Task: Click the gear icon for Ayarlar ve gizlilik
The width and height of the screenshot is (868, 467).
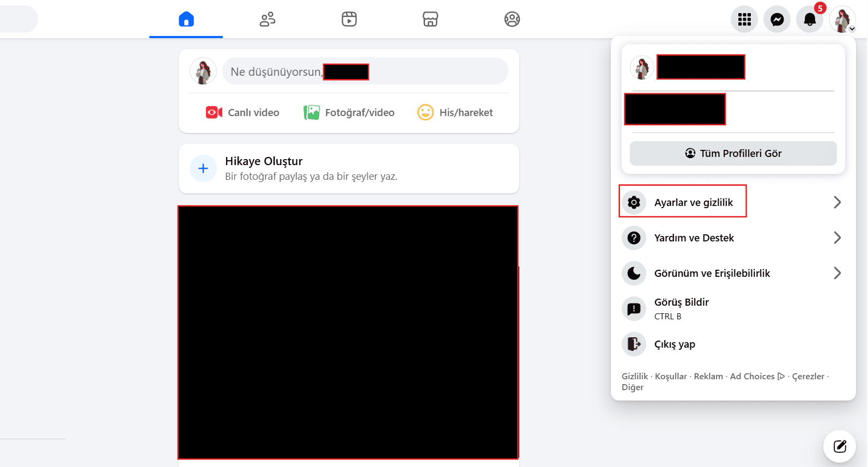Action: pyautogui.click(x=634, y=202)
